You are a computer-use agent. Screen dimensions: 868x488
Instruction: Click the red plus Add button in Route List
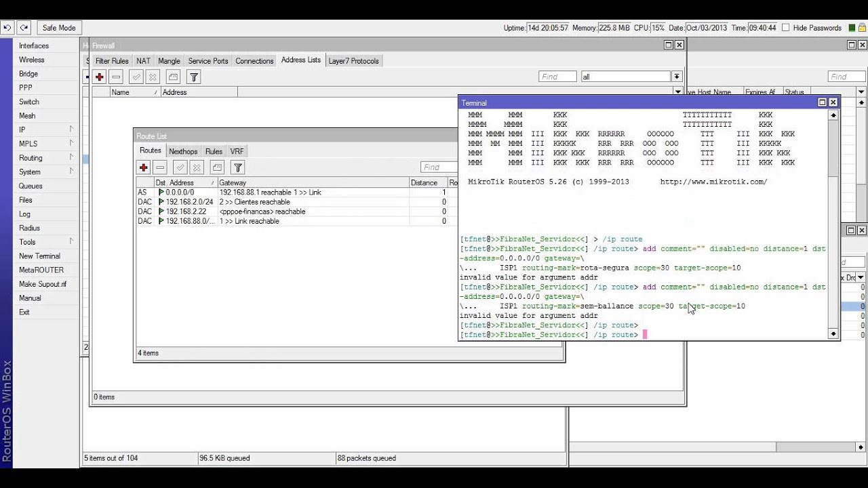click(144, 167)
